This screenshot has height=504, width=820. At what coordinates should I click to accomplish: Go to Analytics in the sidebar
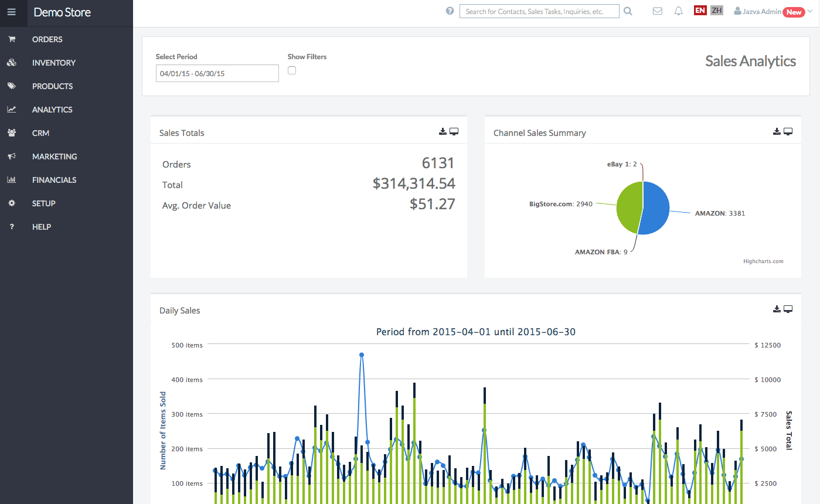52,110
